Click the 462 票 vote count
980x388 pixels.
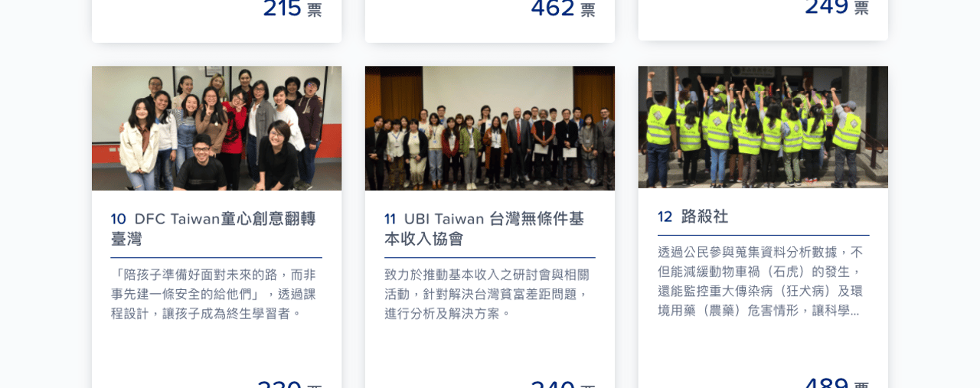tap(563, 8)
